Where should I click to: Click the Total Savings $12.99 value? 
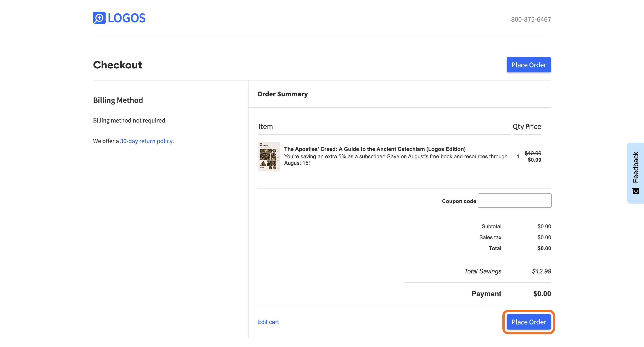[x=542, y=271]
